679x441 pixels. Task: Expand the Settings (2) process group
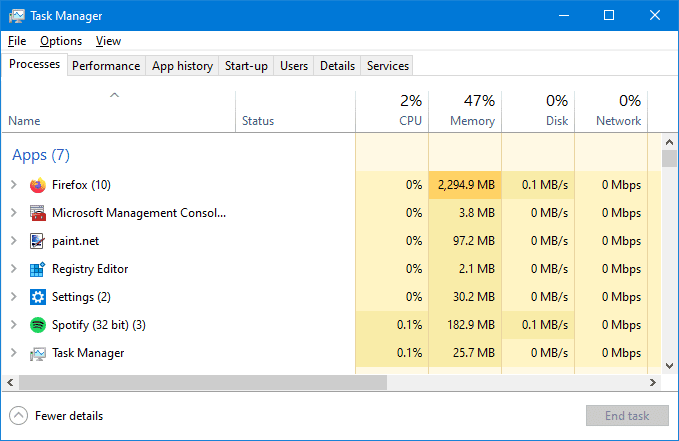[14, 297]
